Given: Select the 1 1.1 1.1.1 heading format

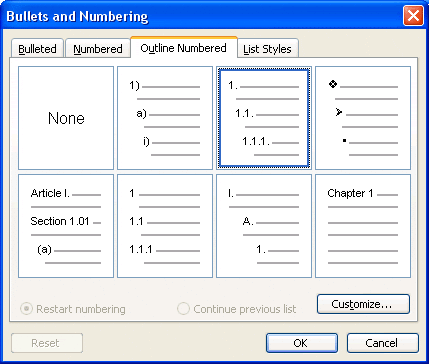Looking at the screenshot, I should (x=165, y=226).
